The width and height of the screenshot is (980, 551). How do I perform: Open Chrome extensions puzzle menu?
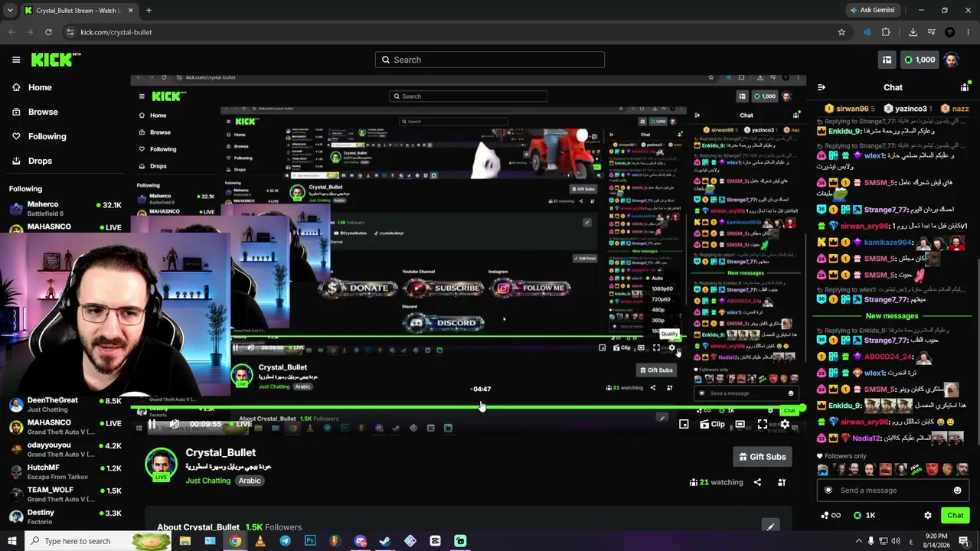click(x=886, y=32)
